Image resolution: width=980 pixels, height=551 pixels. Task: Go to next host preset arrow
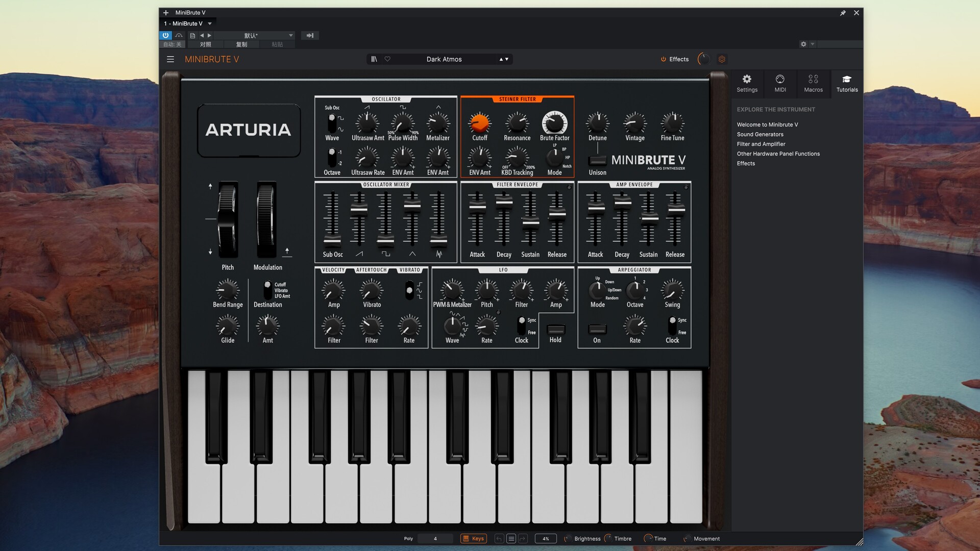[209, 36]
